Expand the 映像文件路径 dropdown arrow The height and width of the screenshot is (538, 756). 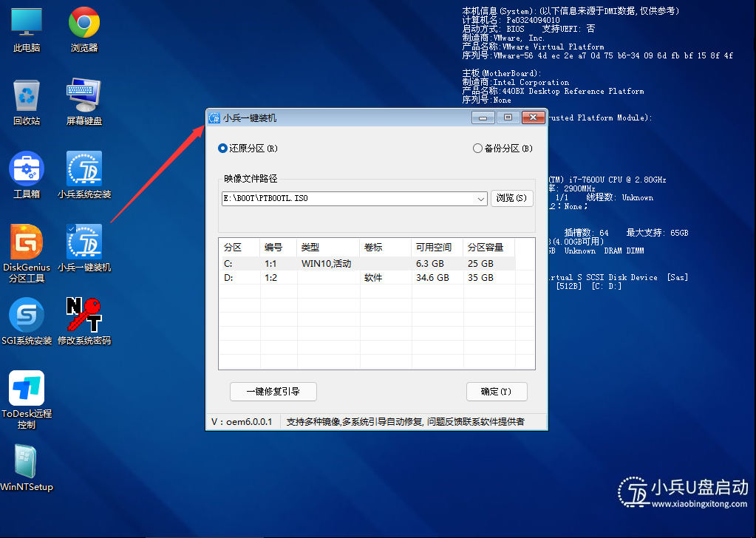pos(480,199)
